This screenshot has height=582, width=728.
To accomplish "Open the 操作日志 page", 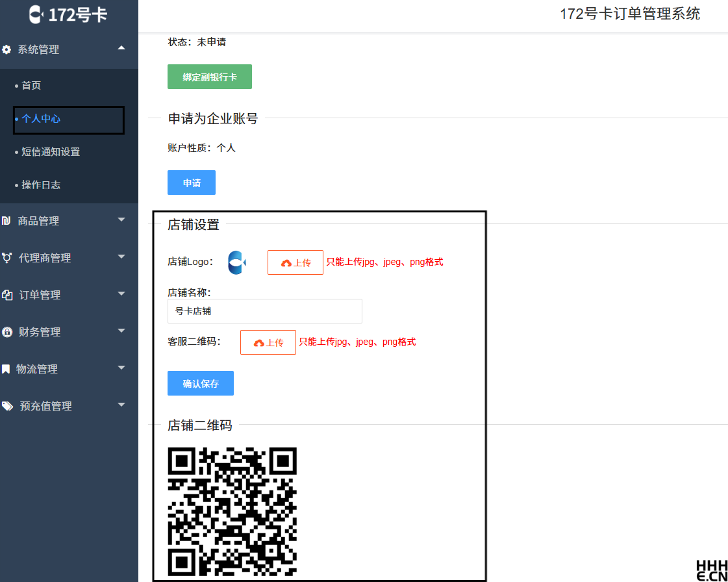I will (40, 184).
